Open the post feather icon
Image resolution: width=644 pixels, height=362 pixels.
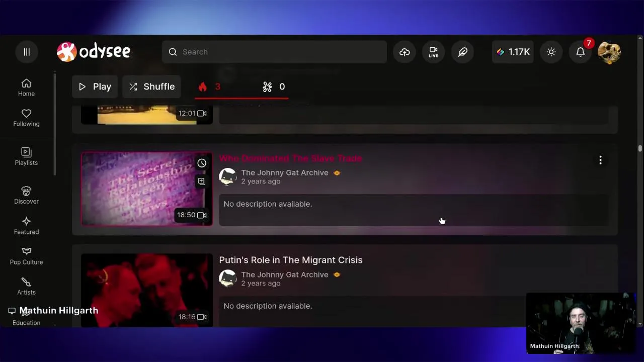(x=462, y=52)
